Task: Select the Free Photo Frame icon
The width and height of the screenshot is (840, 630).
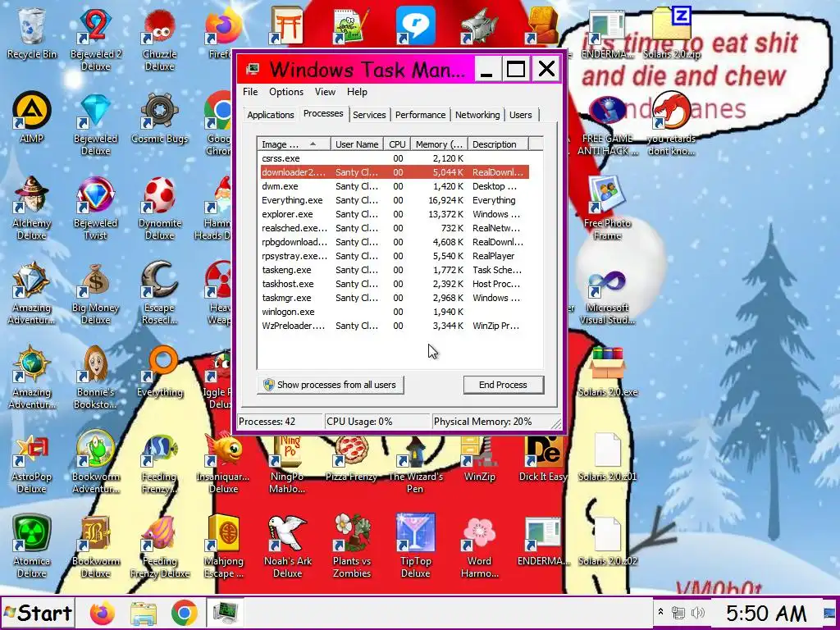Action: 608,208
